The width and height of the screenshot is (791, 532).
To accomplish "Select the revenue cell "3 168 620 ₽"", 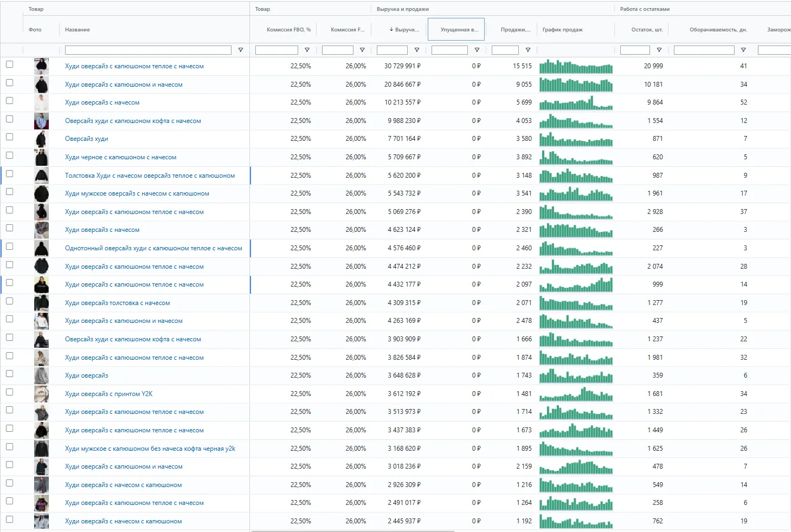I will (404, 449).
